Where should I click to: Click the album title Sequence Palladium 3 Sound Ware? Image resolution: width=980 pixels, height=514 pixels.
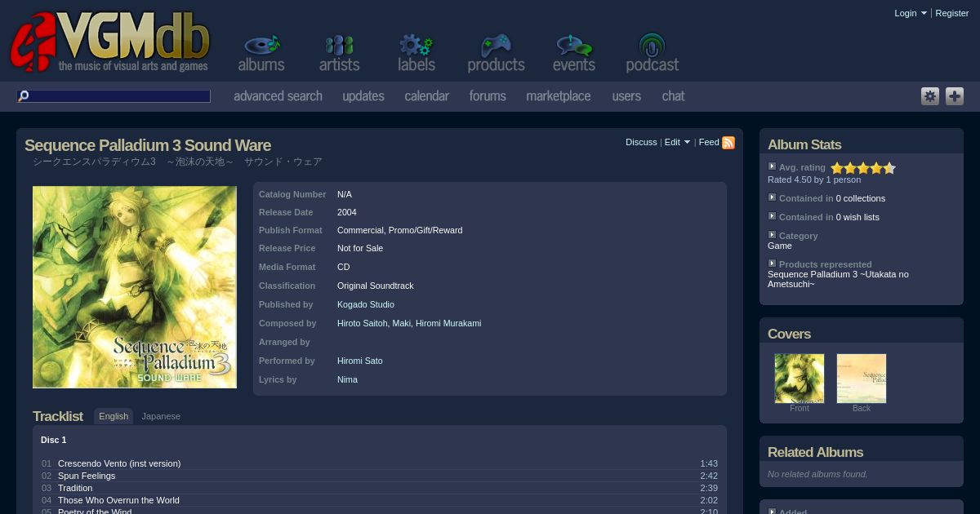point(148,145)
